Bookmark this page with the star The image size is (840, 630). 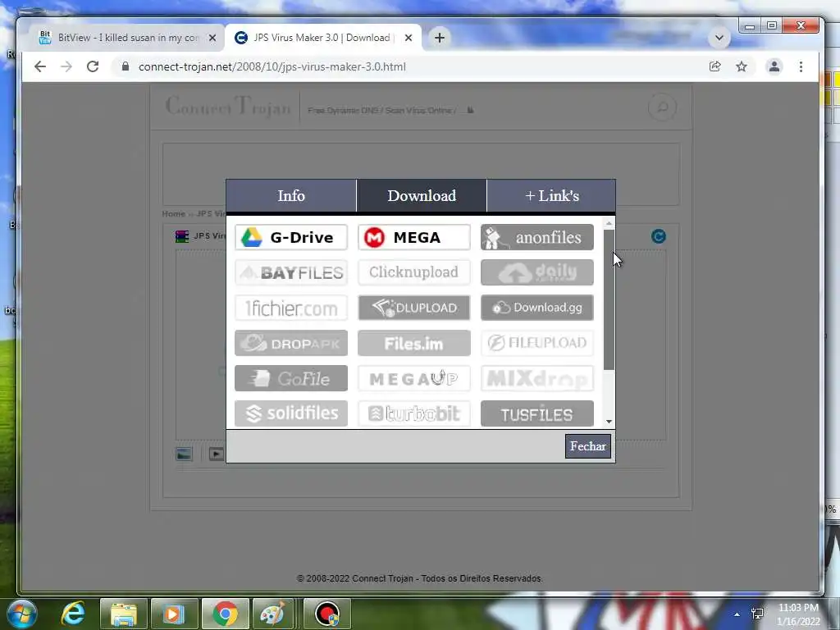click(x=741, y=66)
